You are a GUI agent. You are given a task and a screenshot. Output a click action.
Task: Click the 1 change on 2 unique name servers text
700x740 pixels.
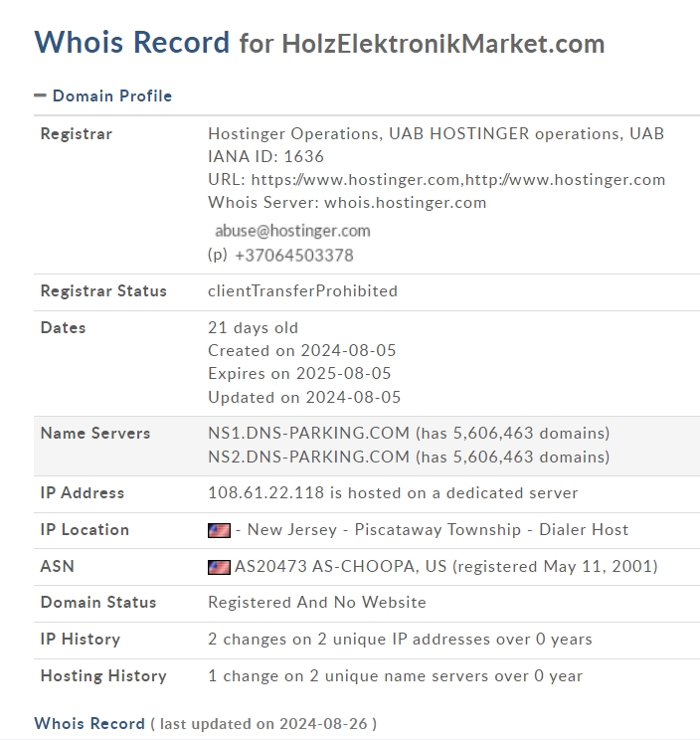point(396,676)
